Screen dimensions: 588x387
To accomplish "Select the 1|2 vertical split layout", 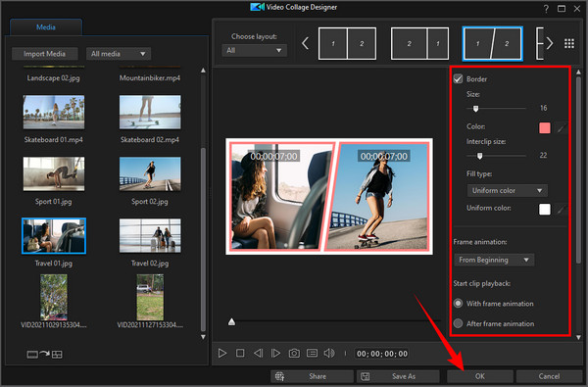I will (347, 43).
